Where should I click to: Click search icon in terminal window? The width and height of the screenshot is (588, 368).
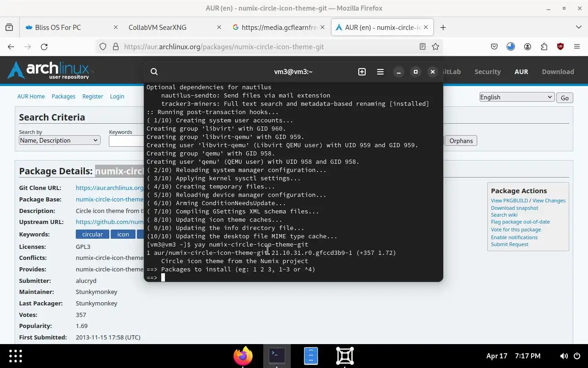[154, 72]
